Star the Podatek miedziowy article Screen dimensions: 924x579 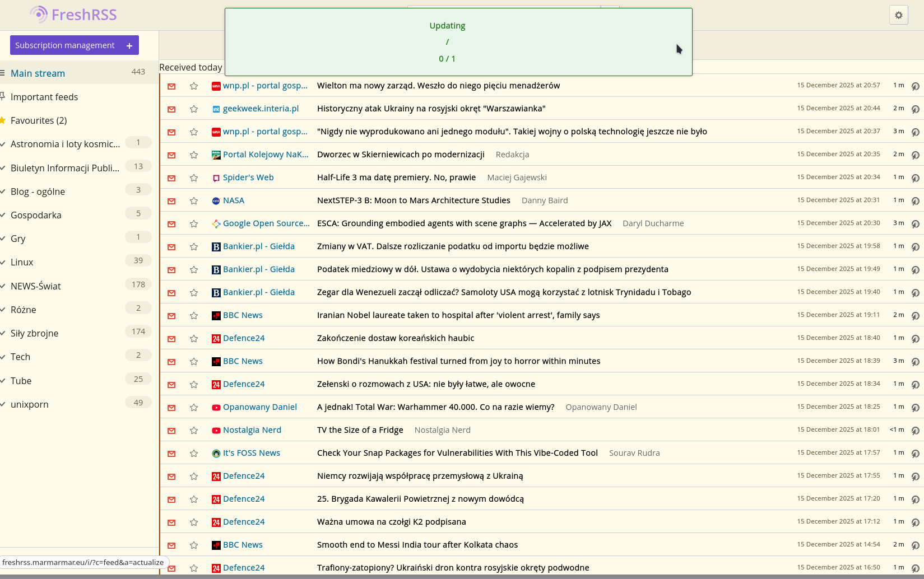click(194, 269)
